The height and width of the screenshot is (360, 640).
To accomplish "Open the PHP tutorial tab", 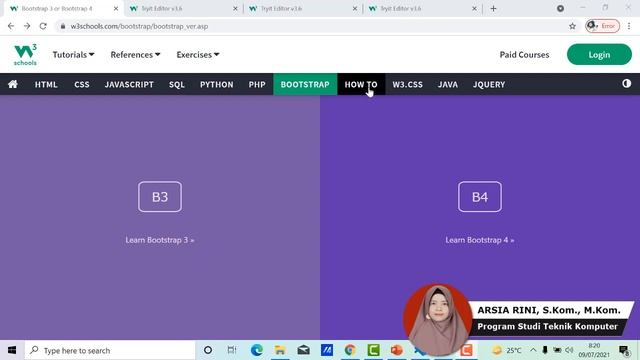I will click(257, 84).
